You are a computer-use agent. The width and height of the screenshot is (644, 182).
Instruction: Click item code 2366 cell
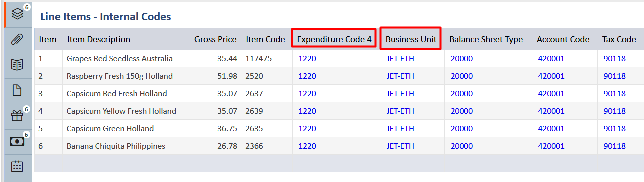pyautogui.click(x=254, y=146)
